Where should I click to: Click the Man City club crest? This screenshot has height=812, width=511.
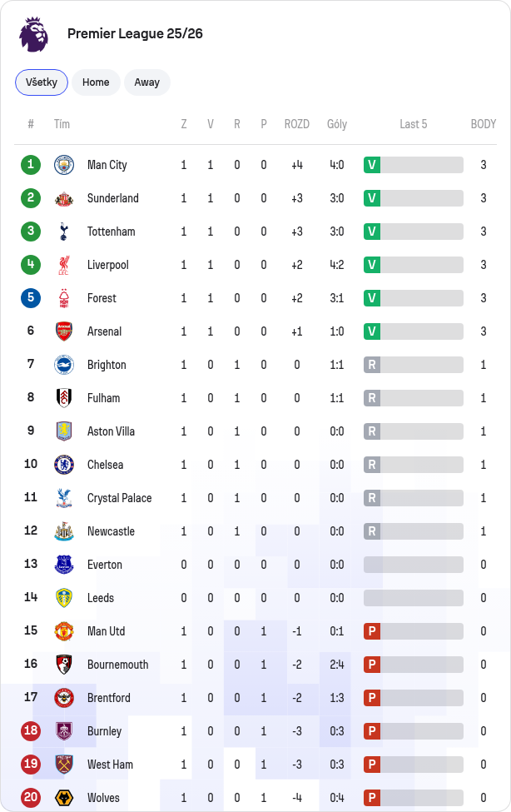(x=64, y=165)
